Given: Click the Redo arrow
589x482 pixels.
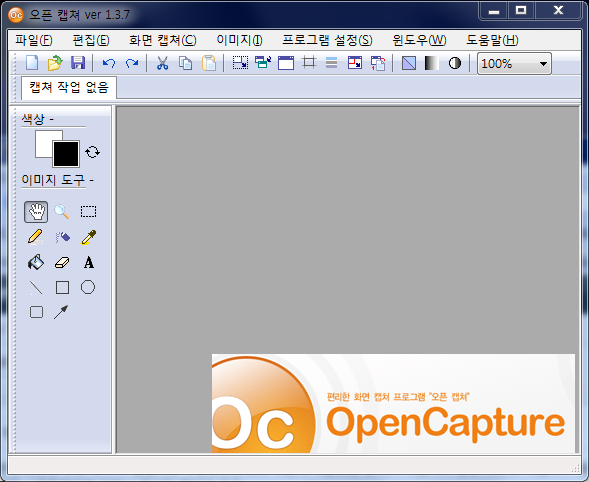Looking at the screenshot, I should point(132,63).
